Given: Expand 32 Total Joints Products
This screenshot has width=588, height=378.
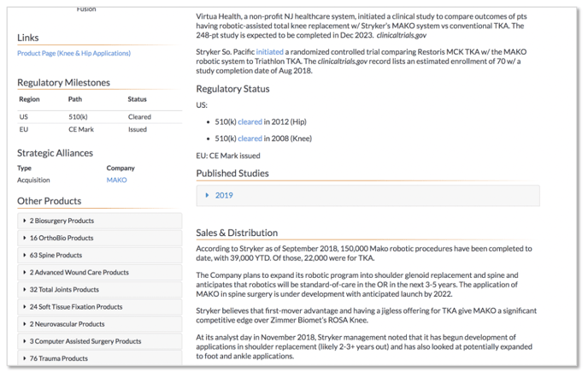Looking at the screenshot, I should click(x=100, y=290).
